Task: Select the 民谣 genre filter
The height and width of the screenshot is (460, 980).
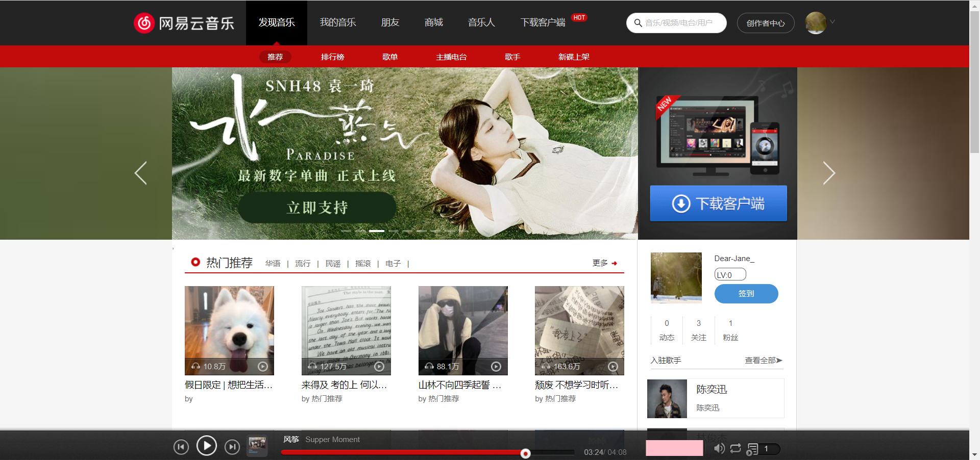Action: pyautogui.click(x=332, y=264)
